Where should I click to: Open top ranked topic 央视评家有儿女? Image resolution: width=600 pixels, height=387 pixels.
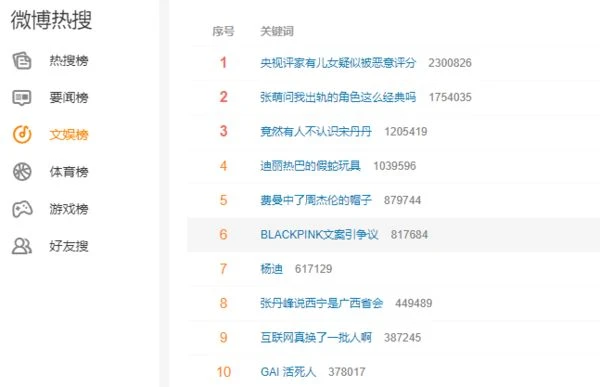tap(338, 63)
